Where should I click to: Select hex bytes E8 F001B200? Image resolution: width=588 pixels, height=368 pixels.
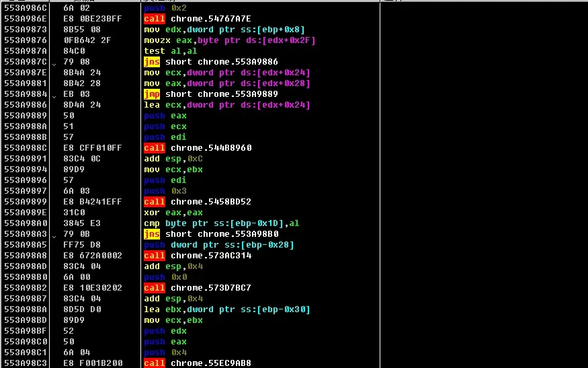point(93,363)
